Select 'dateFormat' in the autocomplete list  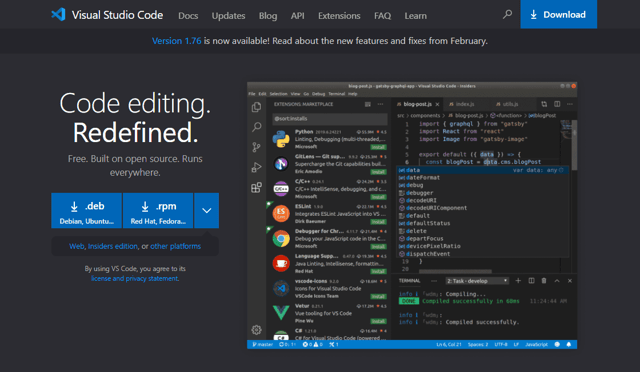click(483, 178)
